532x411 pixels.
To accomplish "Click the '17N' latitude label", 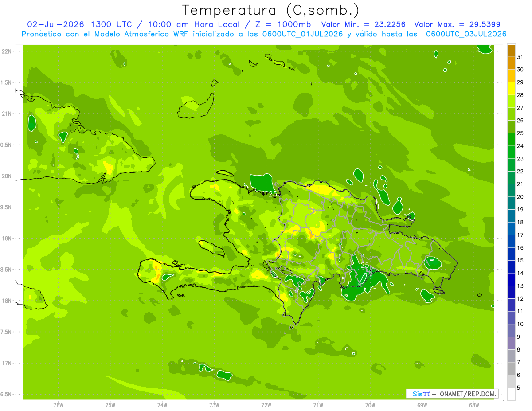I will click(7, 363).
